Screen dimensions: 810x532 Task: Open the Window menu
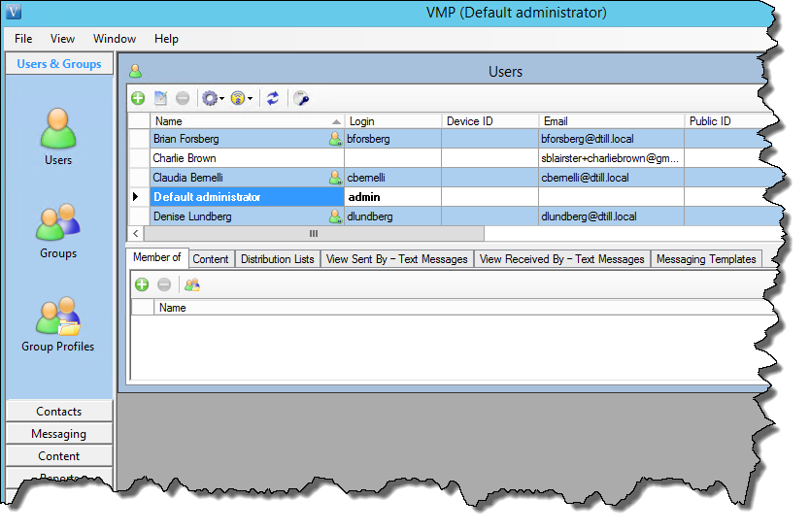pos(115,39)
